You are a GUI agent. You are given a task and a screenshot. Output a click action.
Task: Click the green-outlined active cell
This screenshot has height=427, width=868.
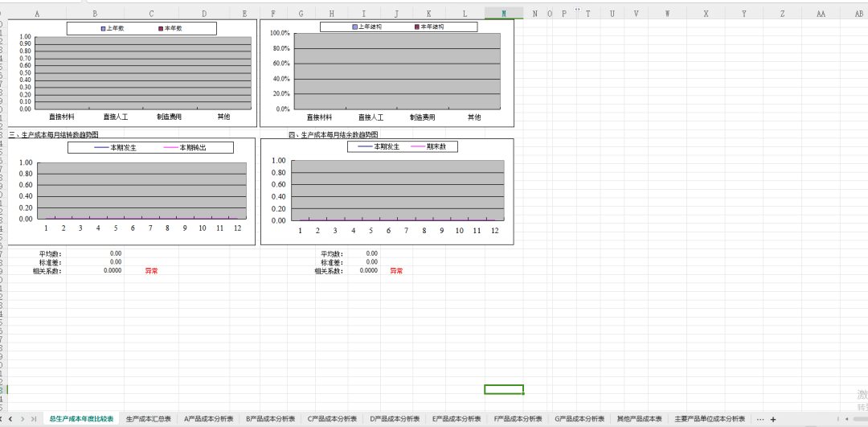[504, 389]
